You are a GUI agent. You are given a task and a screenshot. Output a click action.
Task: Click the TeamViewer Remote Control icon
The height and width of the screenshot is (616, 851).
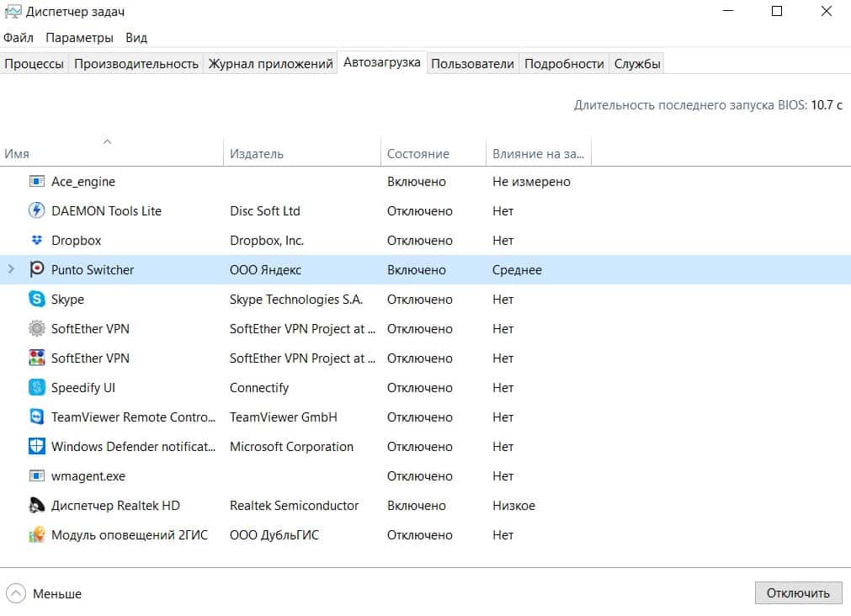tap(36, 417)
